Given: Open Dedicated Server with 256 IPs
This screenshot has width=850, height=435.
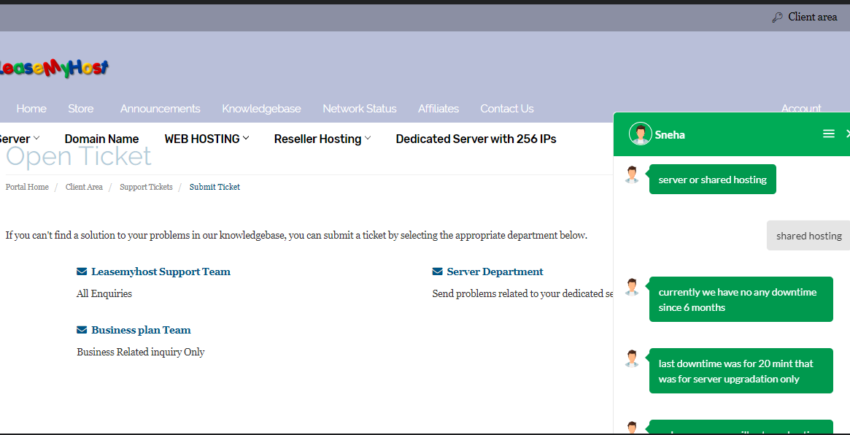Looking at the screenshot, I should (x=476, y=139).
